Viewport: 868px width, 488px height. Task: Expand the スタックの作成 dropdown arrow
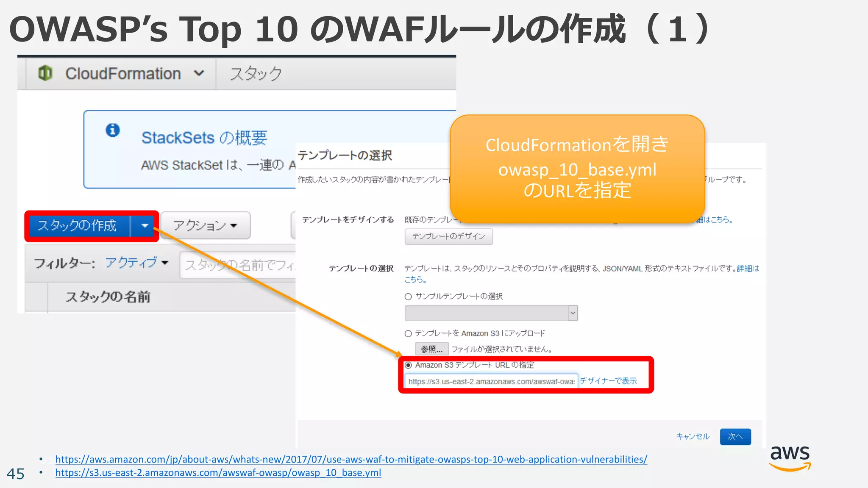coord(145,226)
